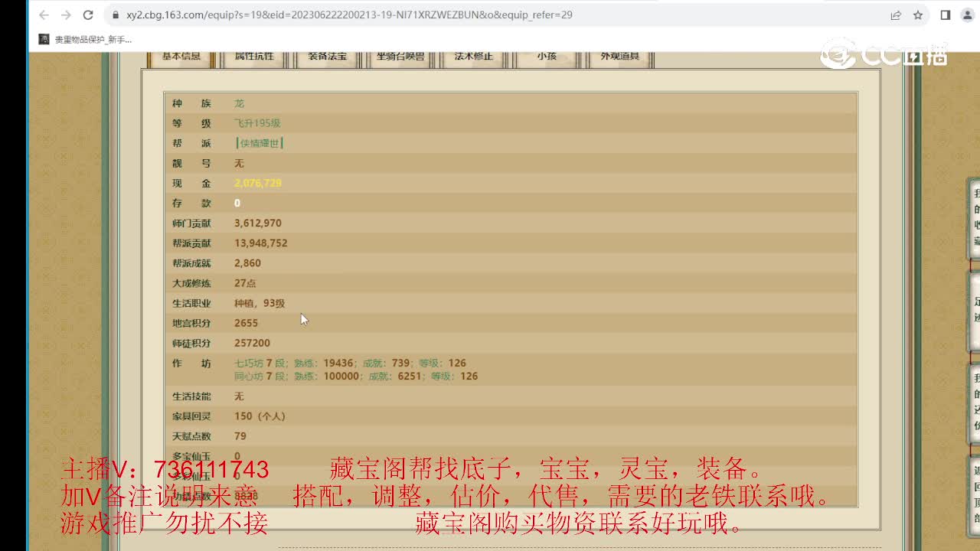The width and height of the screenshot is (980, 551).
Task: Click the cash amount 2,076,729
Action: tap(258, 183)
